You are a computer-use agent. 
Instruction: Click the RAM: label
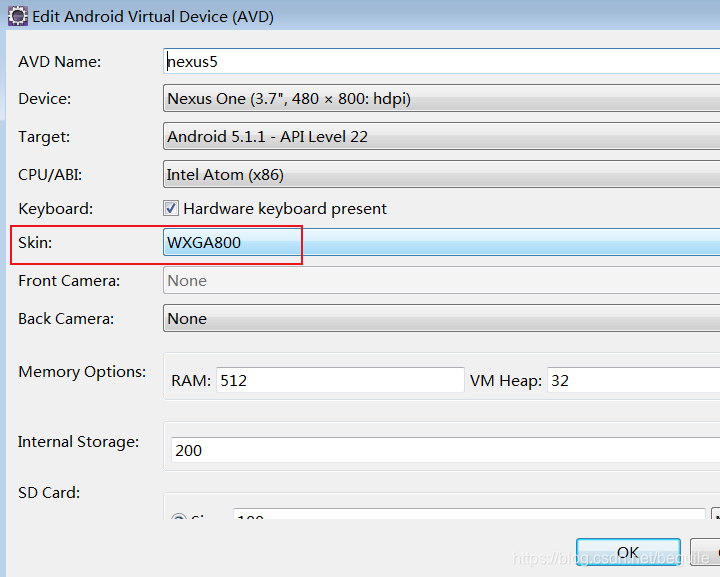[191, 381]
